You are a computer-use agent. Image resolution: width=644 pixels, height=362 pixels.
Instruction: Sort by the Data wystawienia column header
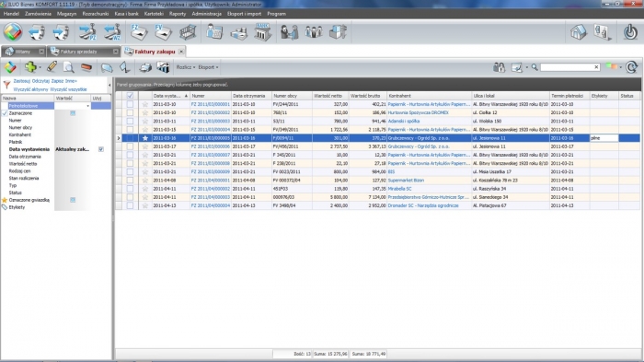pyautogui.click(x=170, y=96)
